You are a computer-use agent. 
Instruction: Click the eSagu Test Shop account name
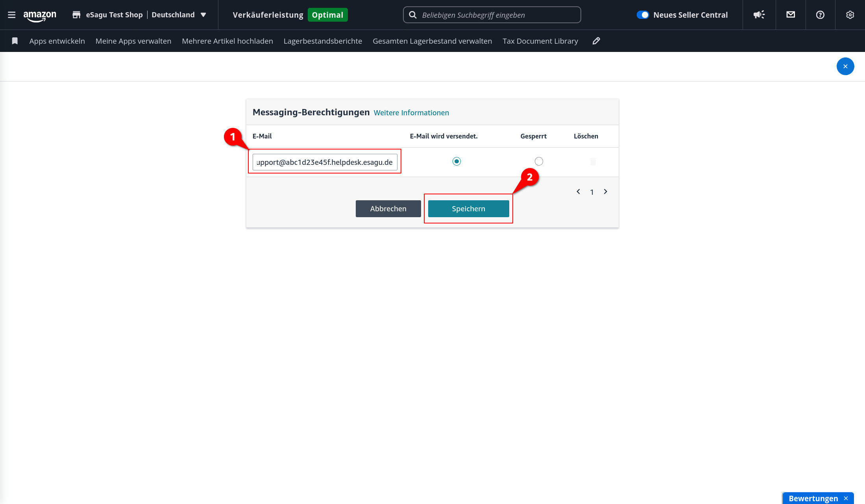pyautogui.click(x=115, y=15)
